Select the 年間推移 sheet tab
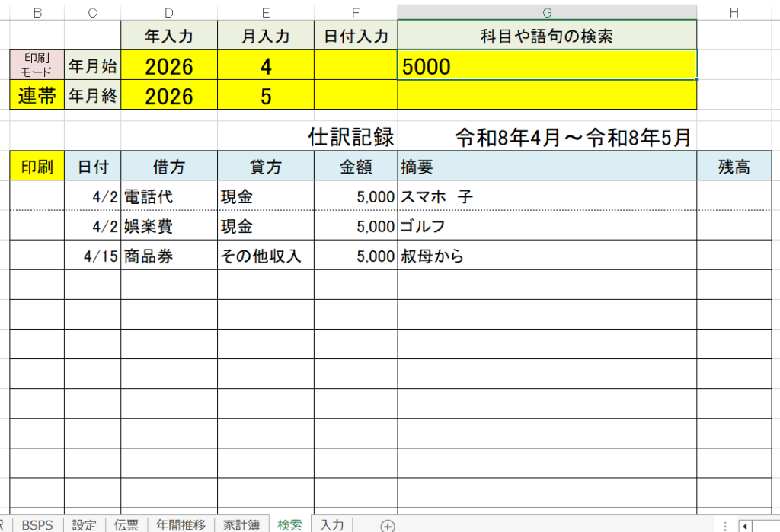Viewport: 780px width, 532px height. coord(181,525)
